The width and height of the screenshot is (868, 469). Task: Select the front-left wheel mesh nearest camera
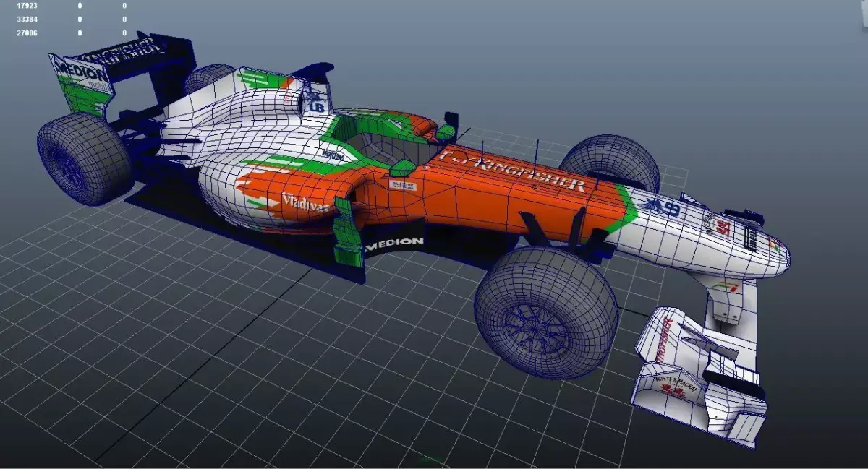click(546, 312)
